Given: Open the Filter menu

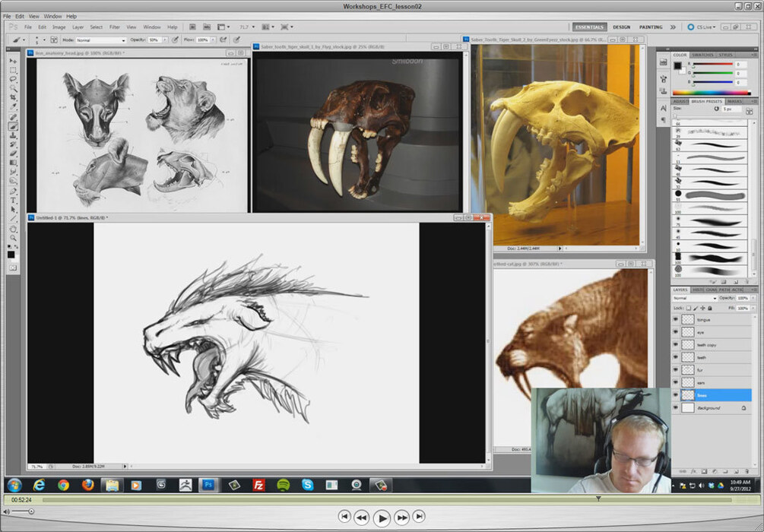Looking at the screenshot, I should (x=114, y=27).
